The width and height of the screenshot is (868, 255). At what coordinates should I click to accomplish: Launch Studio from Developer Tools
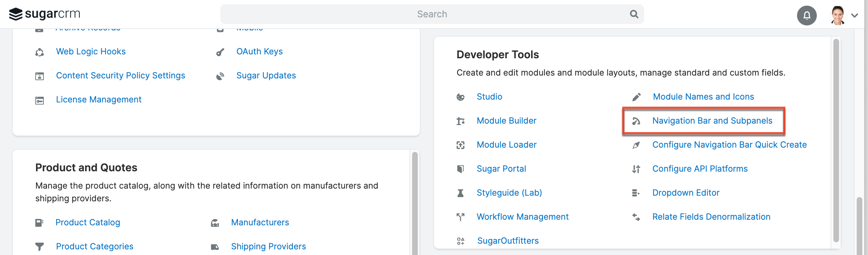[x=489, y=97]
